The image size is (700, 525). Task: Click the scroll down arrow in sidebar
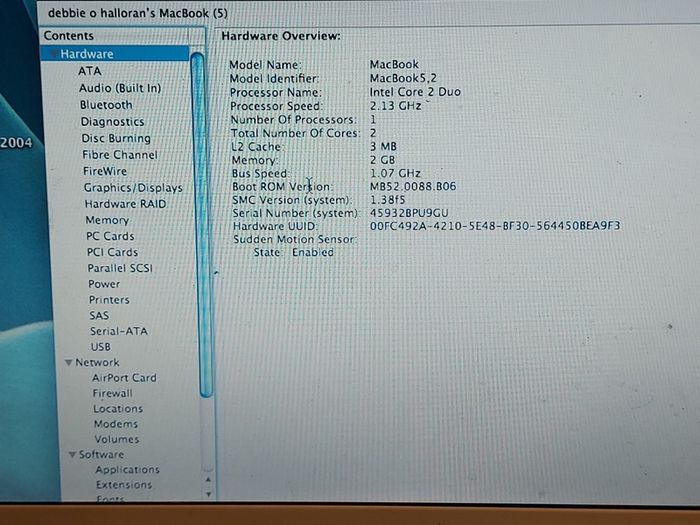[208, 494]
